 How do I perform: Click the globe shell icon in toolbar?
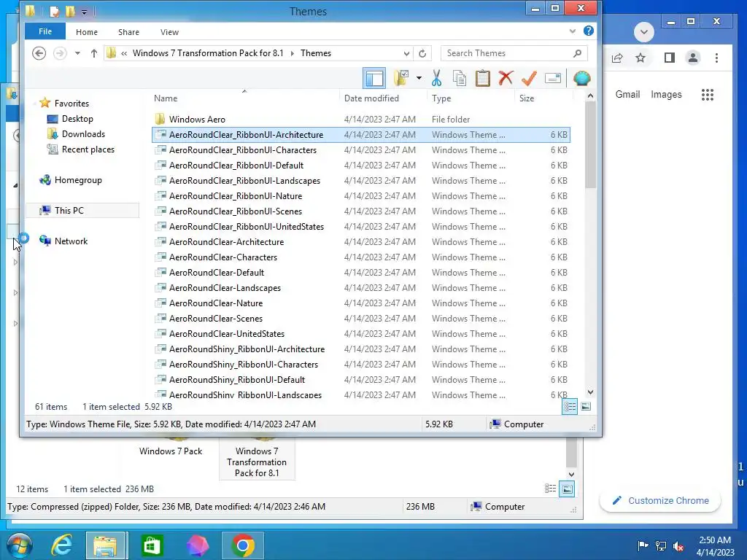[581, 78]
